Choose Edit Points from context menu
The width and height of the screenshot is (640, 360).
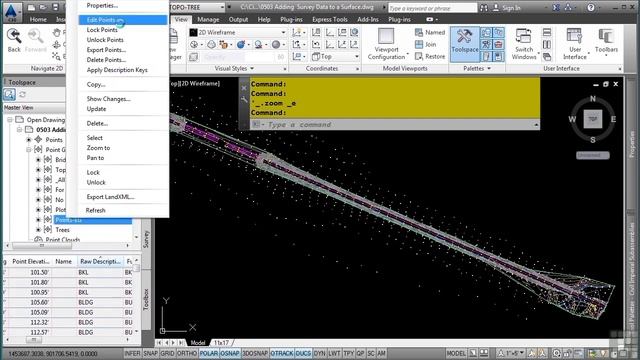click(122, 20)
